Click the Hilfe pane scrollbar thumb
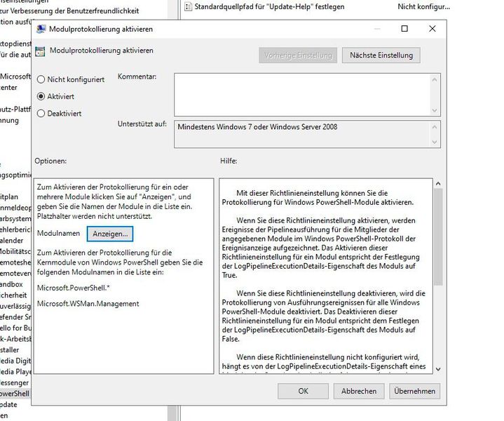The height and width of the screenshot is (421, 504). pyautogui.click(x=438, y=237)
